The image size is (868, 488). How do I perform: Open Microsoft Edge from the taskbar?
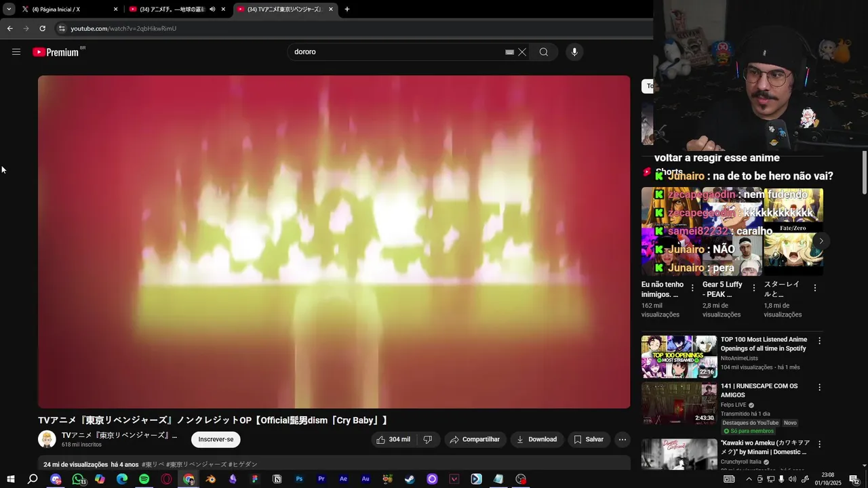(x=122, y=479)
